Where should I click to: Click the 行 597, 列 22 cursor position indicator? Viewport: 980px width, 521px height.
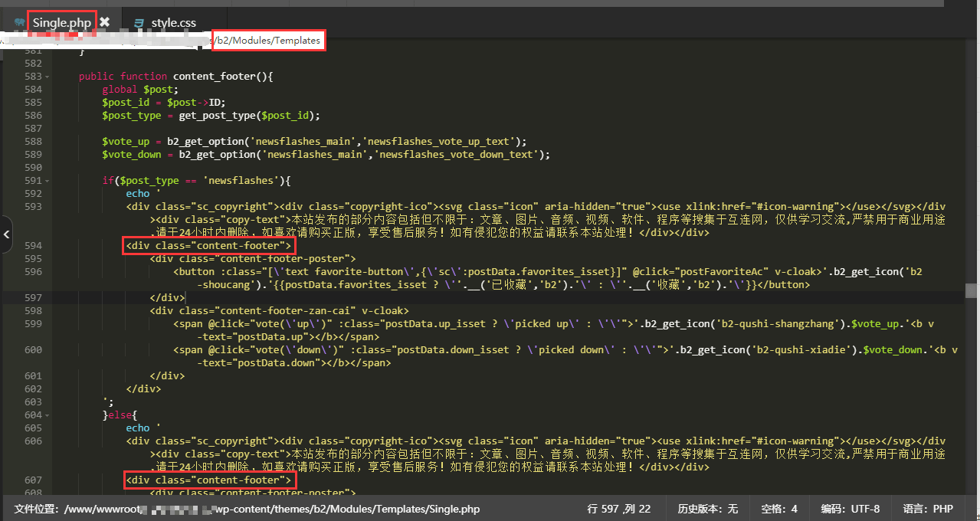619,509
